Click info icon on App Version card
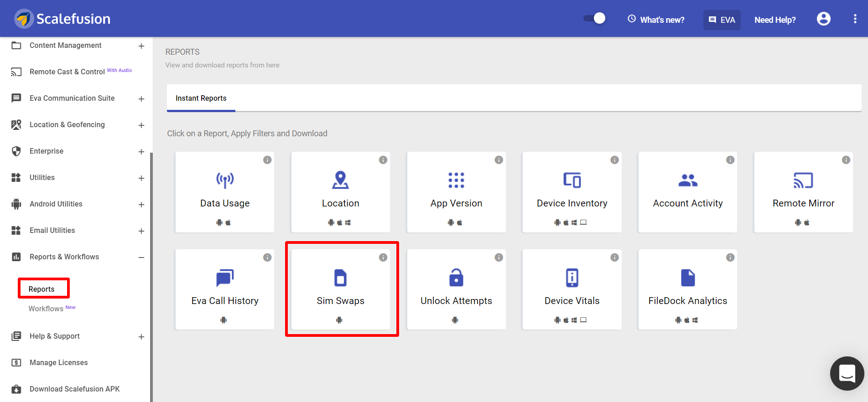The image size is (868, 402). click(x=499, y=160)
